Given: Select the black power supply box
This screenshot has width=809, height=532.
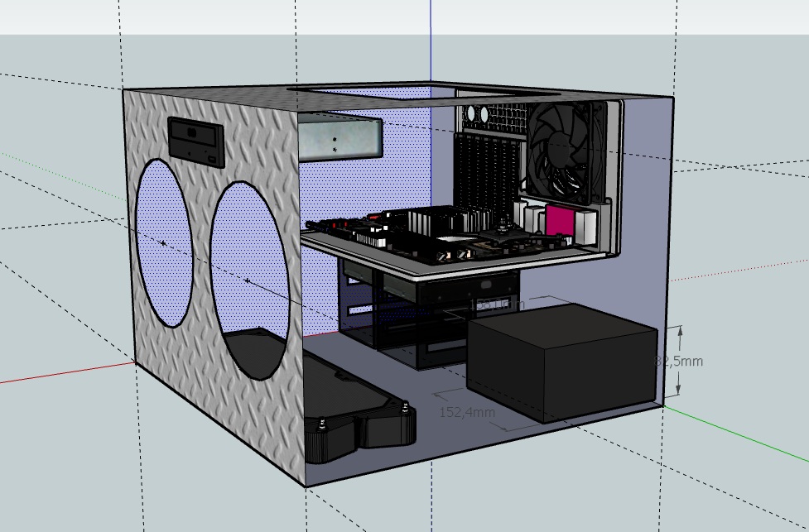Looking at the screenshot, I should (x=561, y=364).
